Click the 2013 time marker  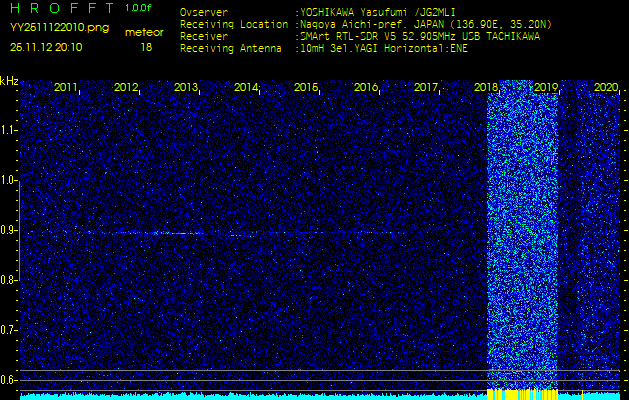click(186, 87)
